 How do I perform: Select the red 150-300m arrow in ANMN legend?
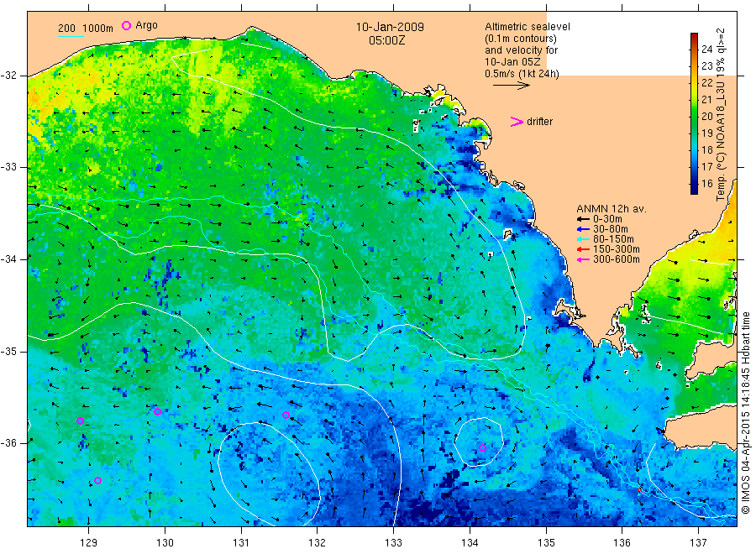click(x=584, y=249)
